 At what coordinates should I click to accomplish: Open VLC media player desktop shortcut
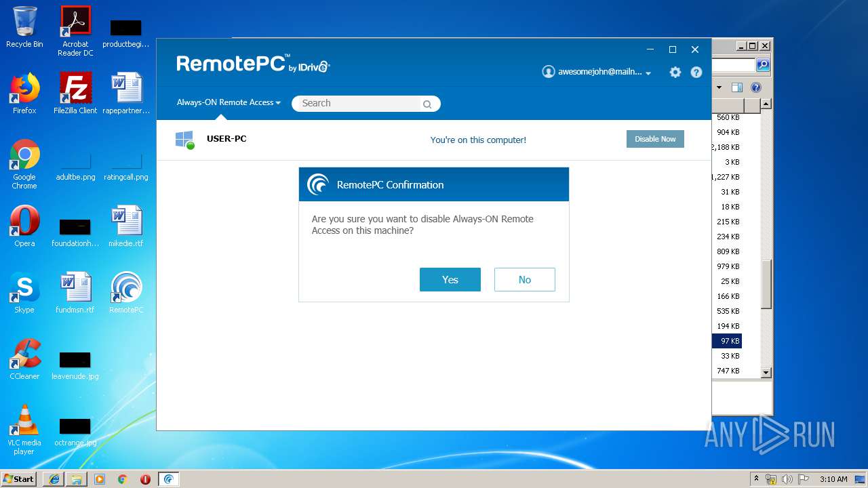(x=24, y=430)
